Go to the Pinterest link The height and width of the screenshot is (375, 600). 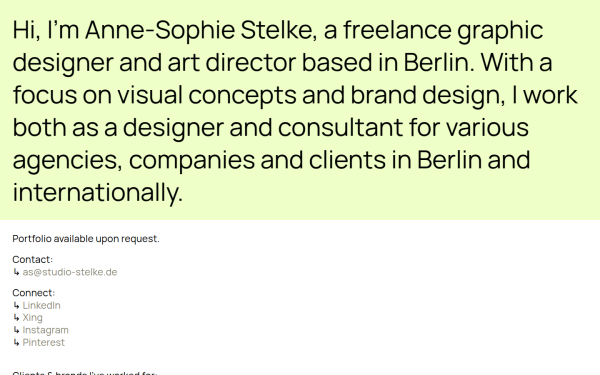(44, 342)
